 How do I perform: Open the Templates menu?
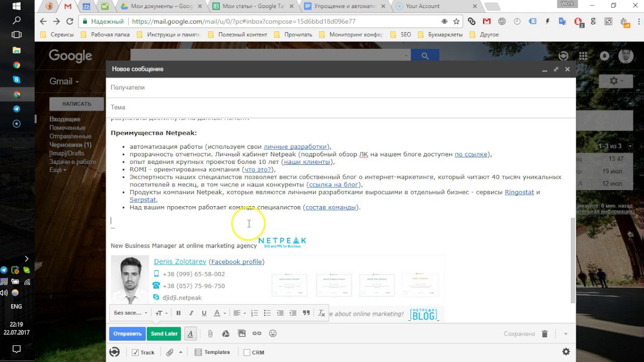(x=212, y=352)
